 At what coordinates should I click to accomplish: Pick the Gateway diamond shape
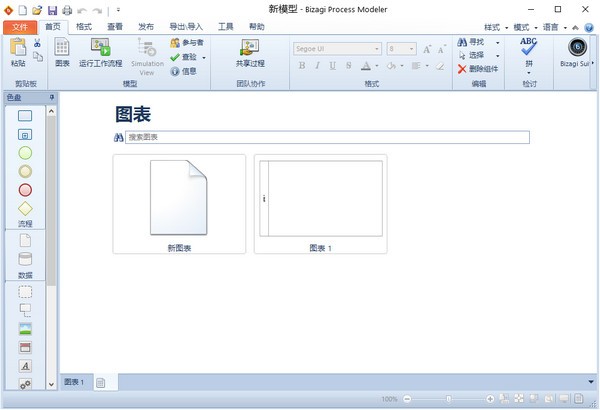(x=25, y=209)
